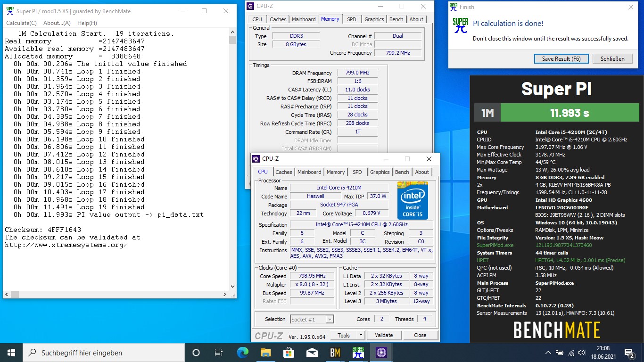Switch to Graphics tab in front CPU-Z
644x362 pixels.
(x=380, y=172)
